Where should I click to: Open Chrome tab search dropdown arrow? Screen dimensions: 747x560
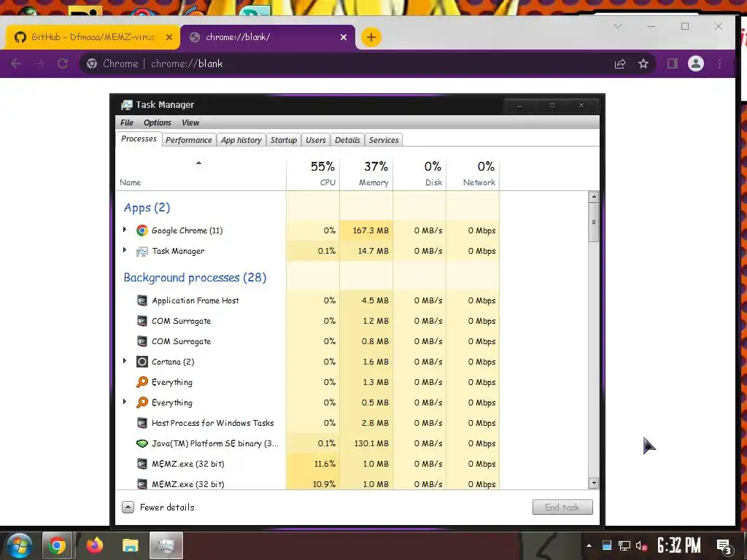point(618,27)
